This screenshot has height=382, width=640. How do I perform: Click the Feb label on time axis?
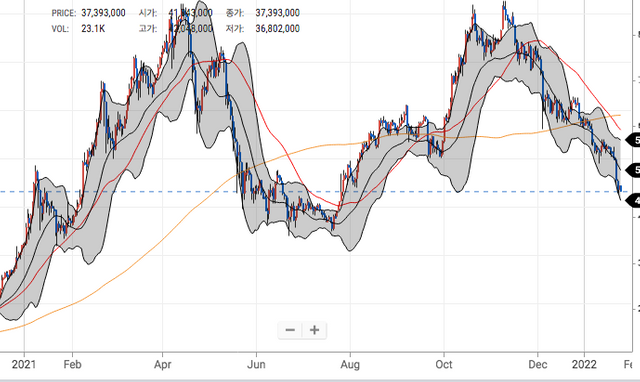click(x=72, y=364)
